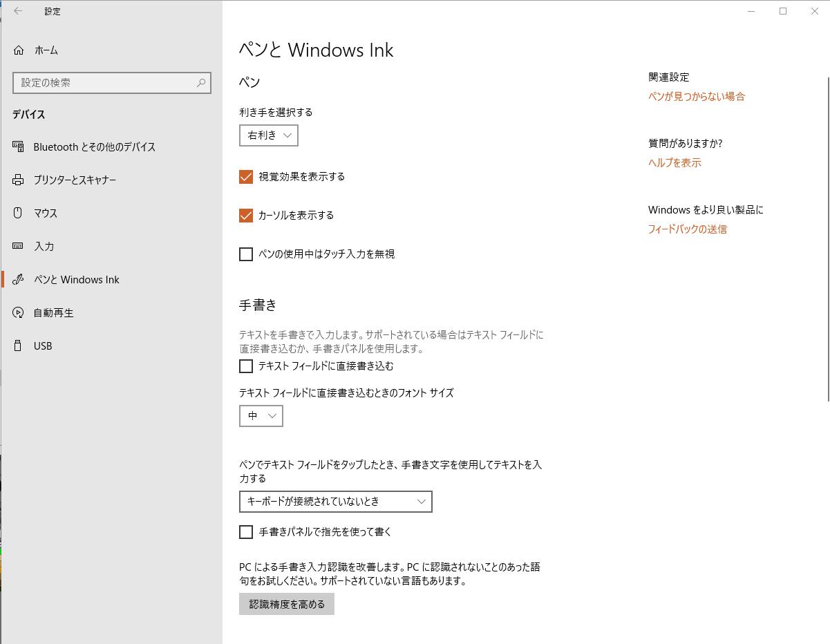The width and height of the screenshot is (830, 644).
Task: Click the keyboard icon beside 入力
Action: point(19,246)
